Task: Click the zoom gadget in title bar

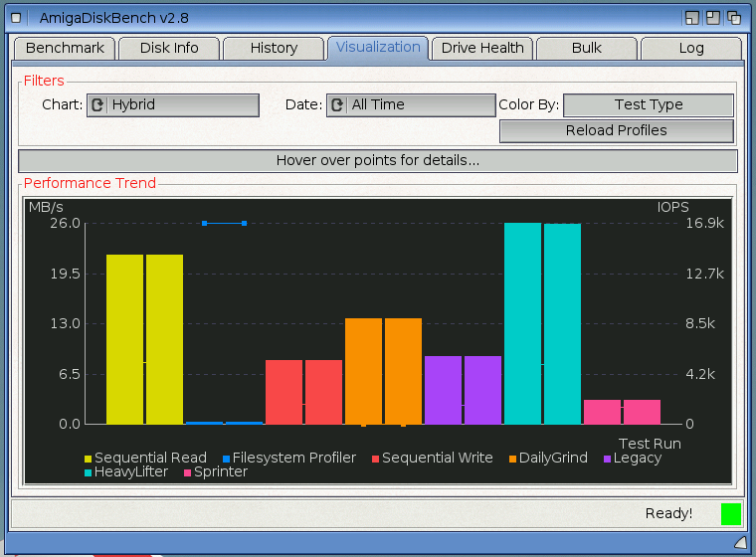Action: coord(712,18)
